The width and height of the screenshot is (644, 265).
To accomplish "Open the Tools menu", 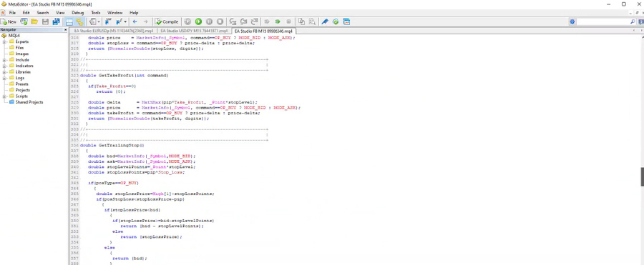I will [96, 13].
